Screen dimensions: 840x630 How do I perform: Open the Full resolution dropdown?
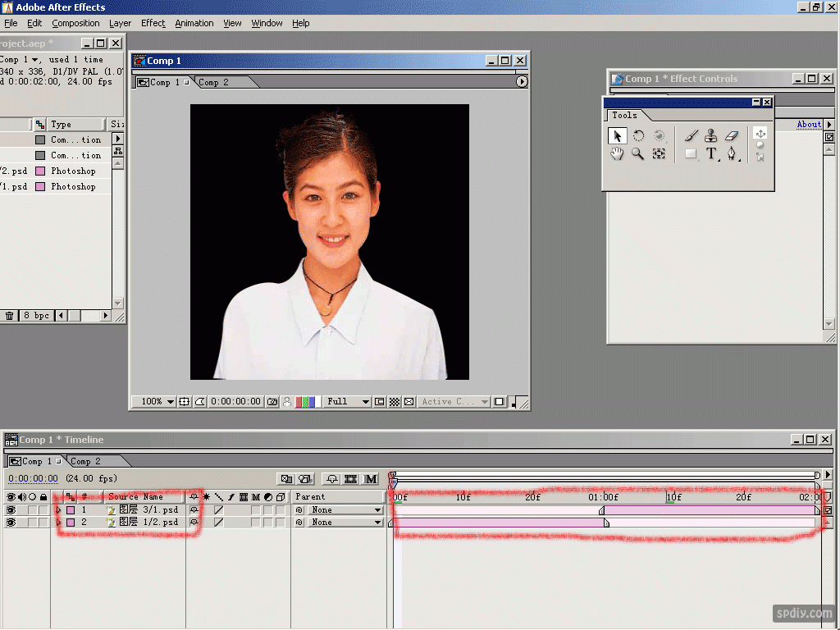(348, 402)
